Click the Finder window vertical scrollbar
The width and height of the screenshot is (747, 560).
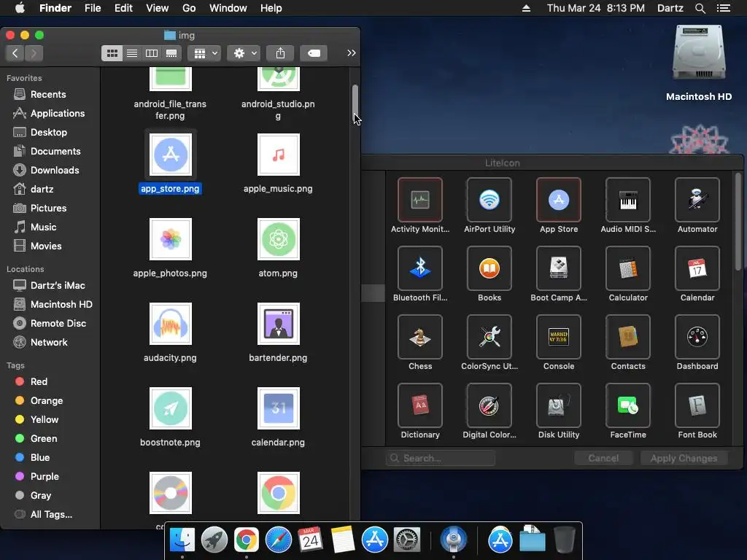(x=355, y=104)
